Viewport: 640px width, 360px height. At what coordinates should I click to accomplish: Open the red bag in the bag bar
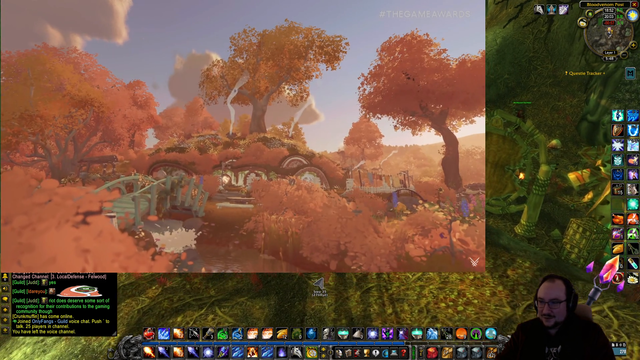(x=432, y=353)
